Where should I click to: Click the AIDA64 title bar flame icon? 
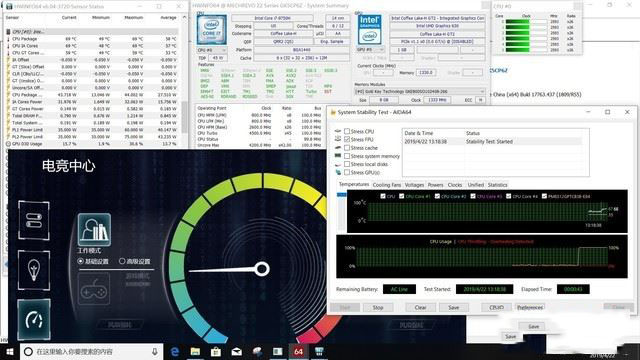click(x=333, y=112)
